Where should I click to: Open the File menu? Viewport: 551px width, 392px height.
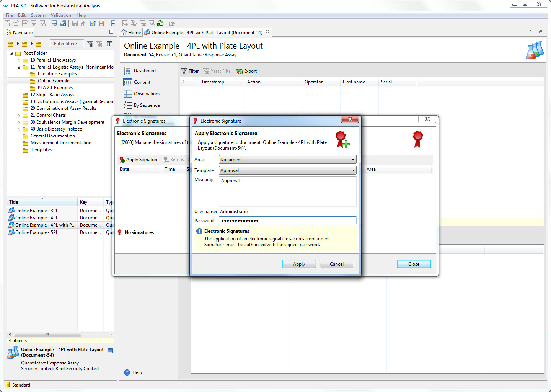(9, 15)
